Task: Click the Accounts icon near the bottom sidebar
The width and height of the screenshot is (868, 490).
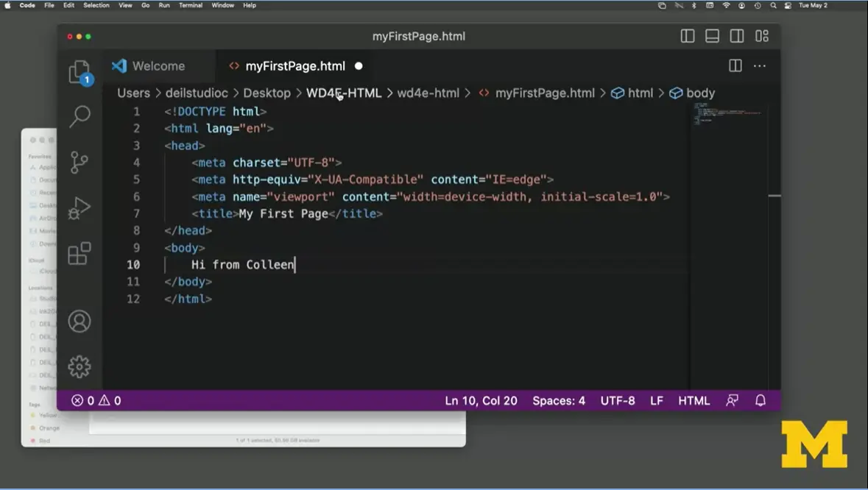Action: (x=80, y=321)
